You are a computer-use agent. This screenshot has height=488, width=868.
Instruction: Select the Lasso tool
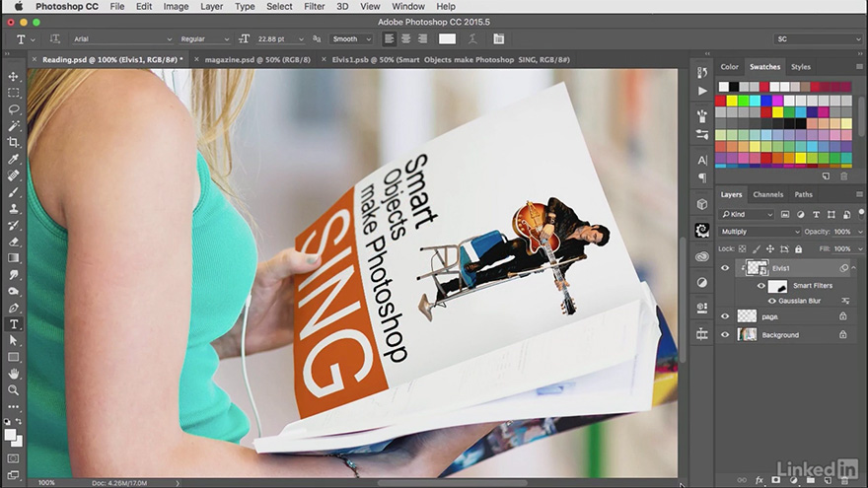click(13, 109)
